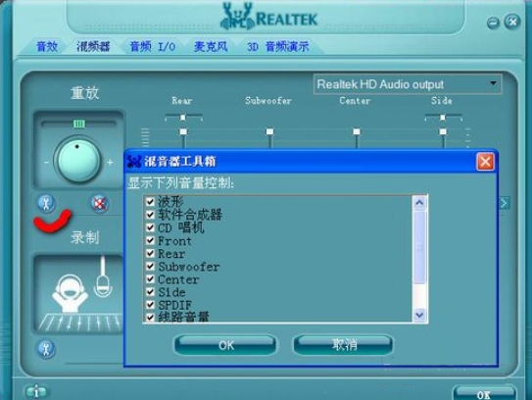Viewport: 532px width, 400px height.
Task: Uncheck the 波形 volume control
Action: point(150,202)
